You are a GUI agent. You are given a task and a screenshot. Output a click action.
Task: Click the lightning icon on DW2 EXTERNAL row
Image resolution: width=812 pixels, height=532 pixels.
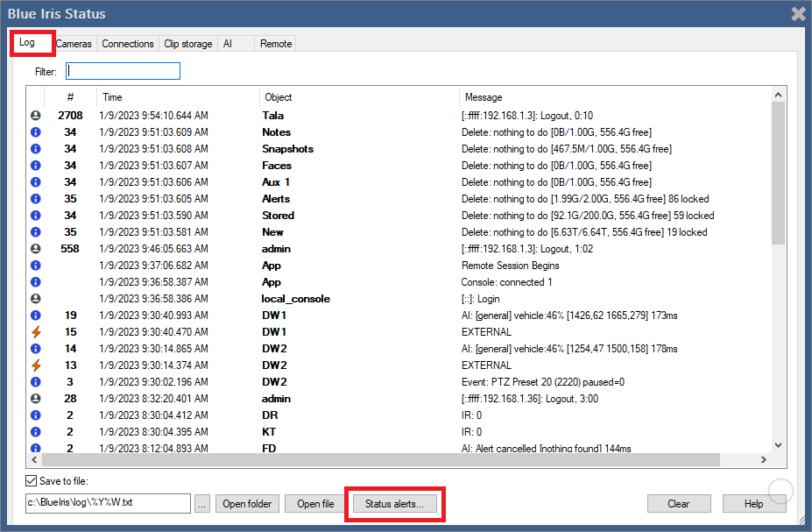(x=35, y=365)
